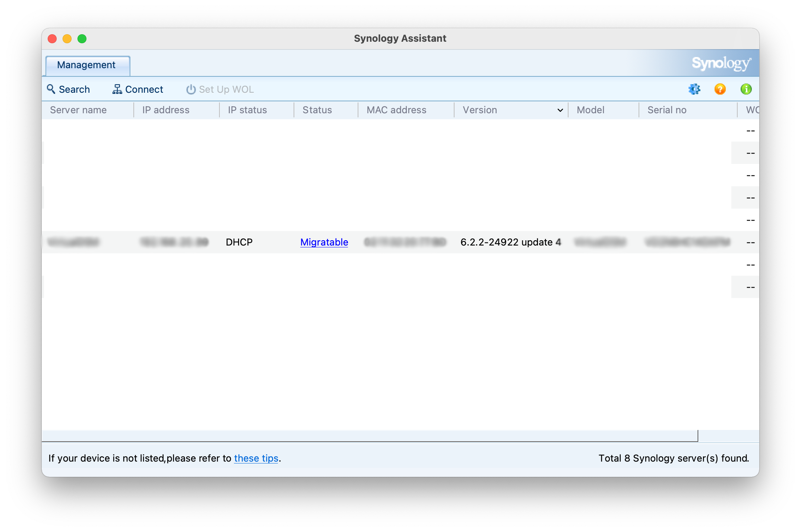801x532 pixels.
Task: Open About via green info icon
Action: [746, 89]
